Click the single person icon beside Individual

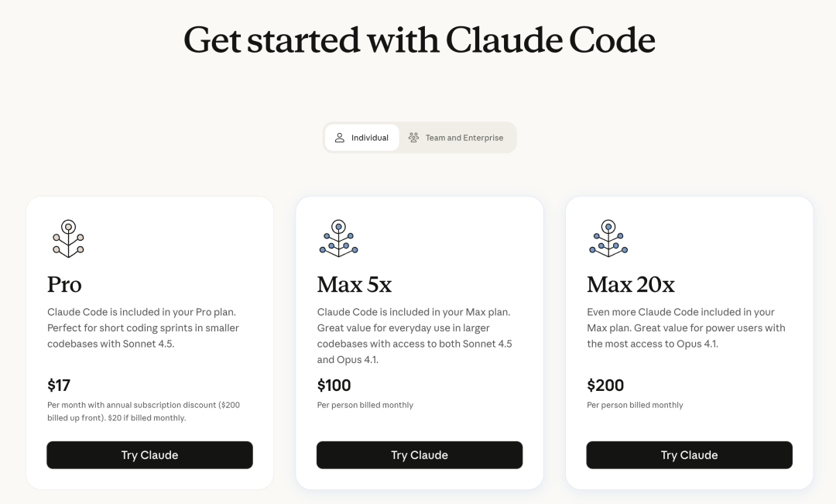click(339, 138)
